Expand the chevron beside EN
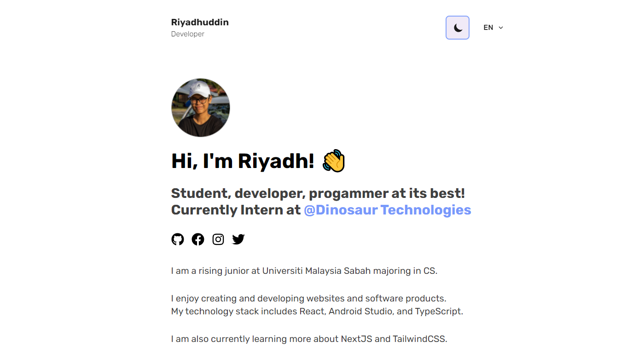 coord(501,28)
